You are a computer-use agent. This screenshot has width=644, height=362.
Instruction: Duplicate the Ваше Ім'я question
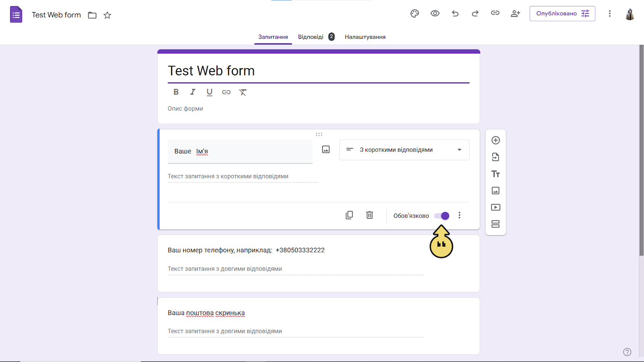click(349, 215)
